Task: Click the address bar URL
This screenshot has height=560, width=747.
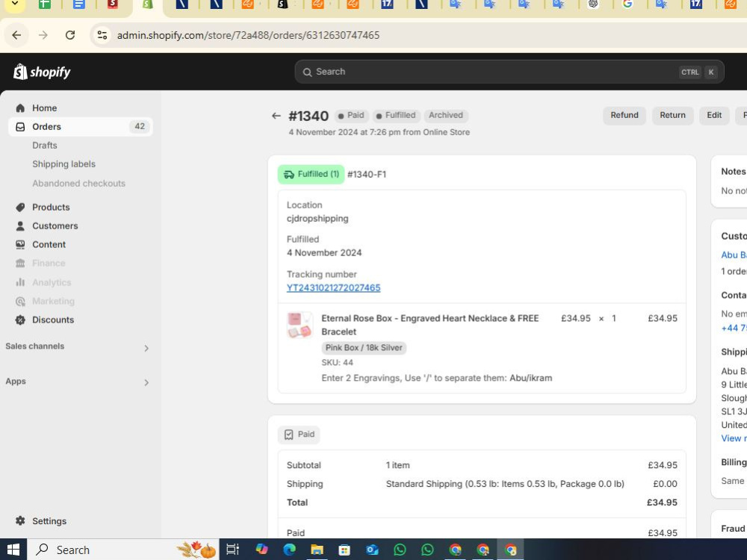Action: pos(248,35)
